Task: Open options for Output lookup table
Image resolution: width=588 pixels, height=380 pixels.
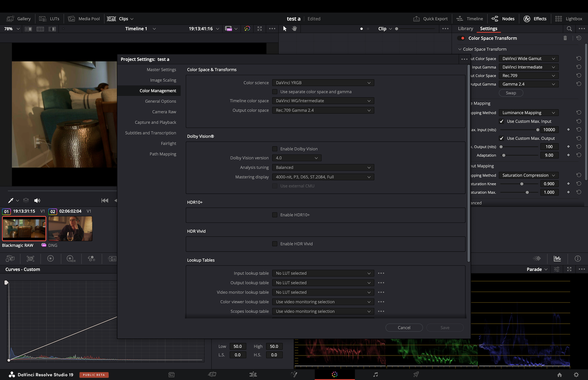Action: coord(381,283)
